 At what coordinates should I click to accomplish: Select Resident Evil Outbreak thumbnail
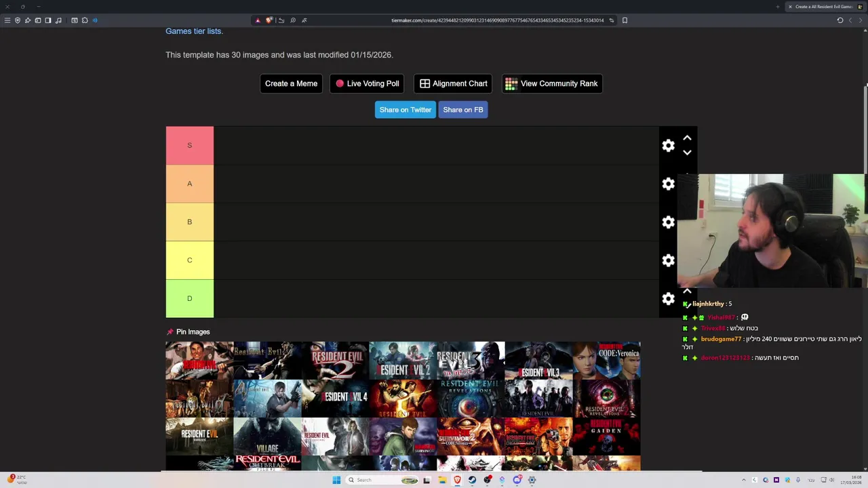coord(267,463)
